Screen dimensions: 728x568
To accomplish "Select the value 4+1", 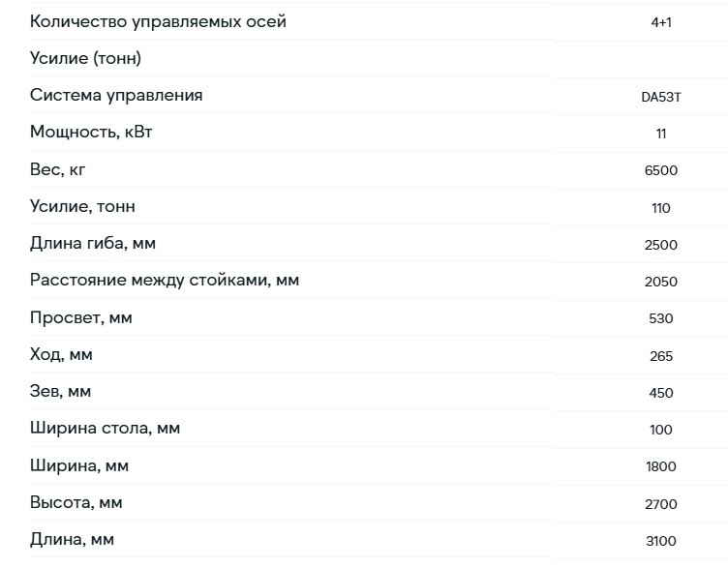I will click(661, 22).
